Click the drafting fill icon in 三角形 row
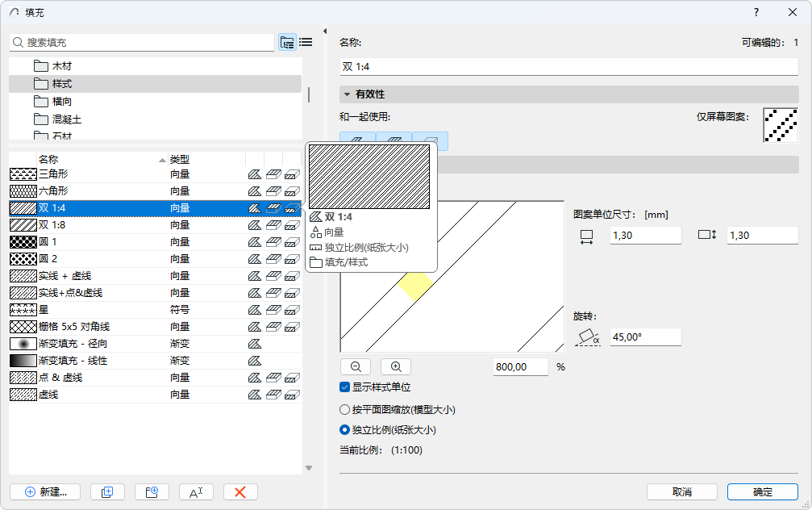The image size is (812, 510). 255,174
